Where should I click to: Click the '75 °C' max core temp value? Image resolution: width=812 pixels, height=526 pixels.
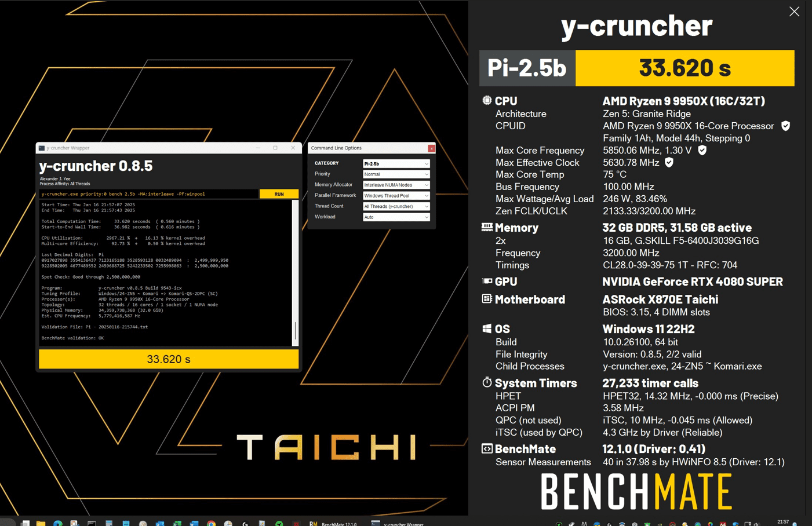tap(614, 174)
